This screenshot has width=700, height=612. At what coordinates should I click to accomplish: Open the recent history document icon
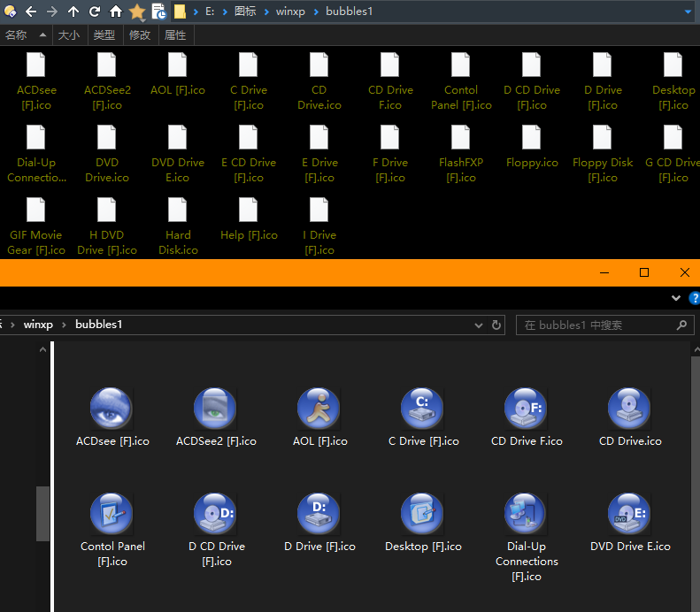(159, 12)
